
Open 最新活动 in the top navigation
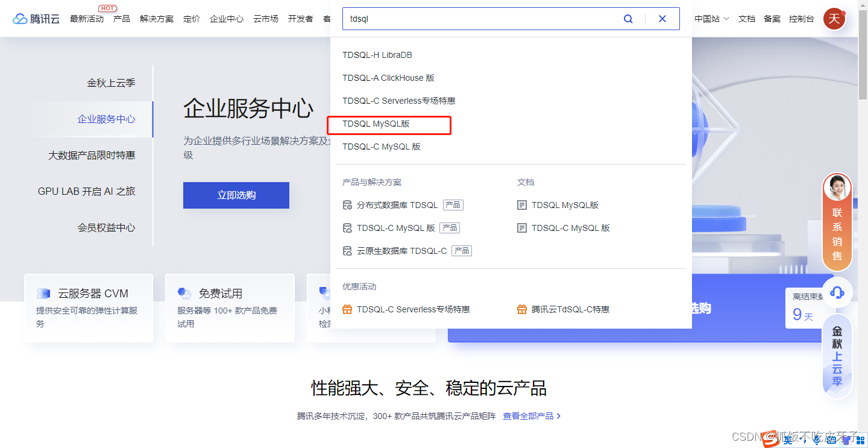[x=87, y=19]
